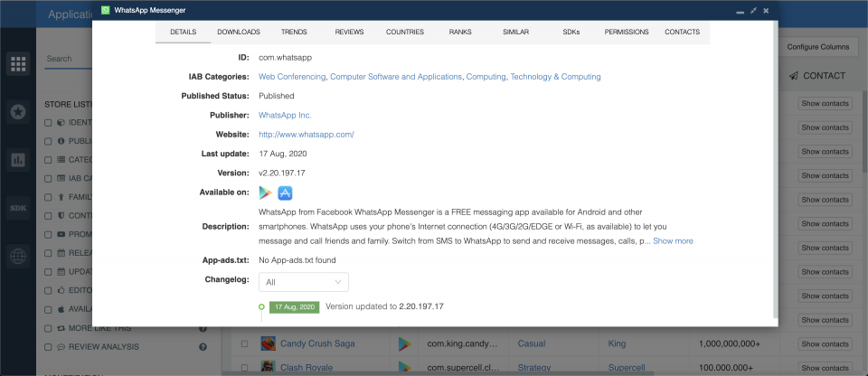
Task: Open the Web Conferencing category link
Action: point(292,77)
